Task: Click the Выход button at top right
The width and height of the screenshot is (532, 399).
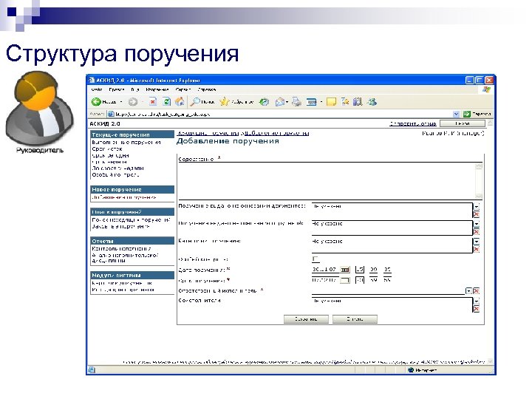Action: click(463, 123)
